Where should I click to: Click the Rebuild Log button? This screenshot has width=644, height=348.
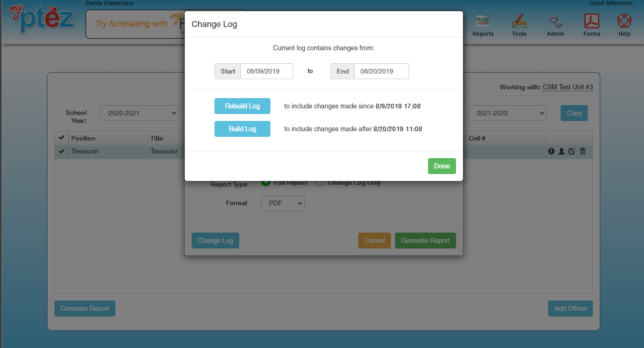point(242,106)
